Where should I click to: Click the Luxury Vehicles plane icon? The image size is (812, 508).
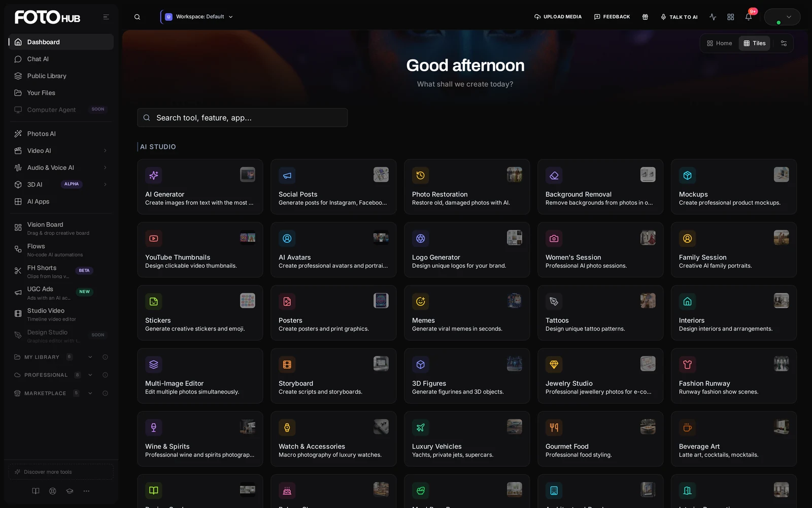pyautogui.click(x=420, y=427)
